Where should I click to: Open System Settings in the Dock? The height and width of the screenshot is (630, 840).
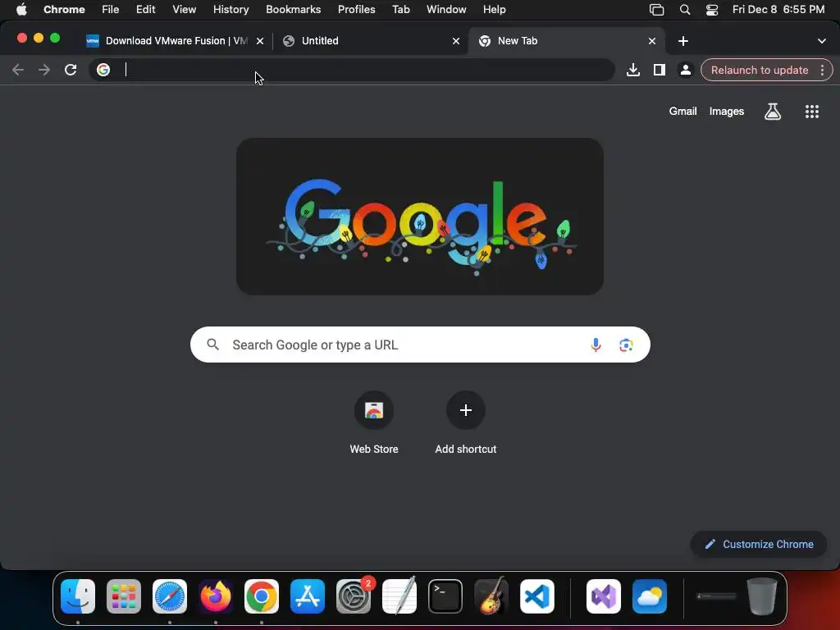354,596
